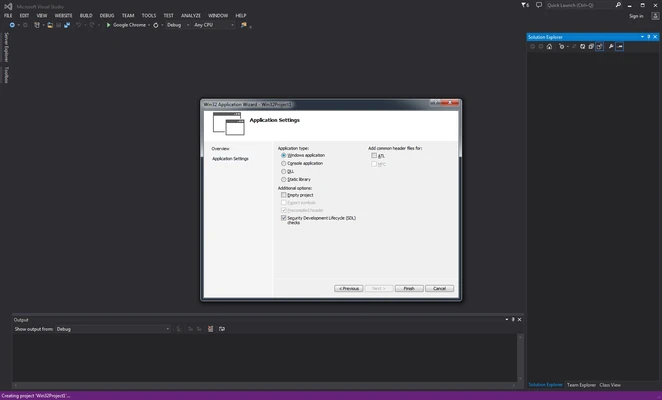
Task: Click the Output panel horizontal scrollbar
Action: [265, 385]
